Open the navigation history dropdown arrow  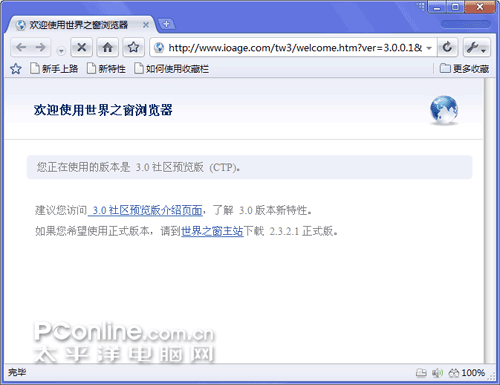point(61,51)
